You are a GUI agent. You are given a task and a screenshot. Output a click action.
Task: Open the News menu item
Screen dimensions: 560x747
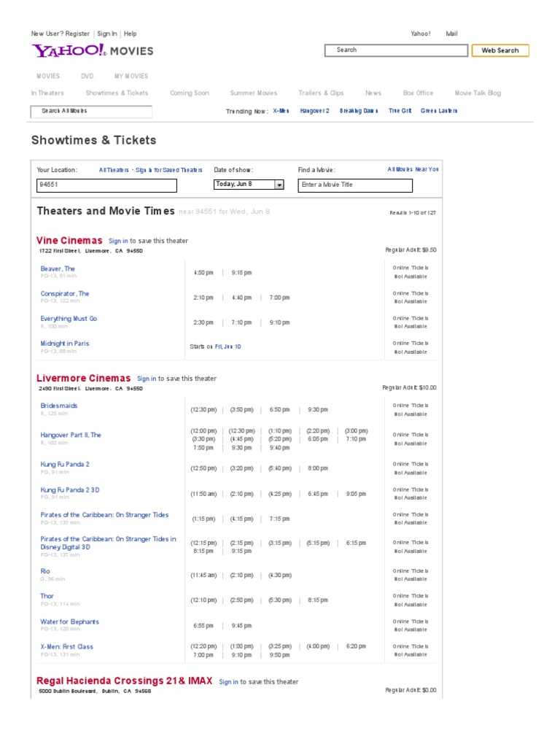coord(373,93)
